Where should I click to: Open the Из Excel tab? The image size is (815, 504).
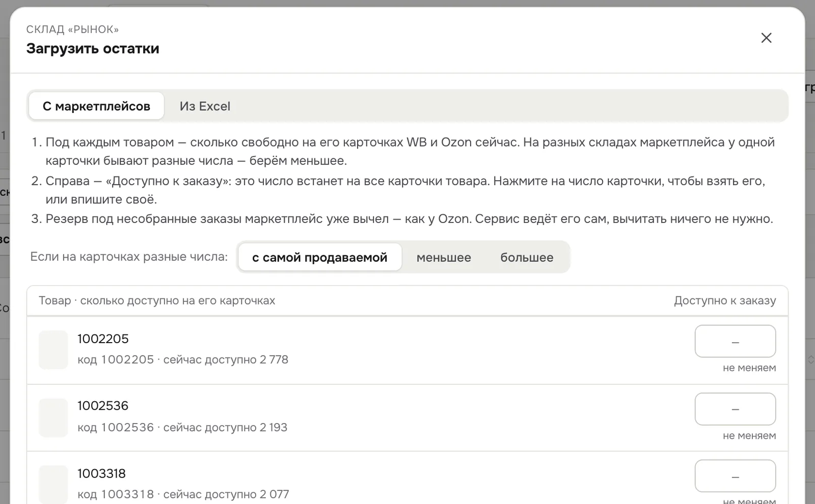(205, 106)
